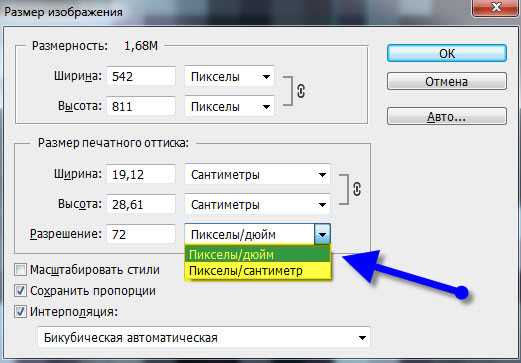Open the Авто... settings button

click(x=447, y=116)
